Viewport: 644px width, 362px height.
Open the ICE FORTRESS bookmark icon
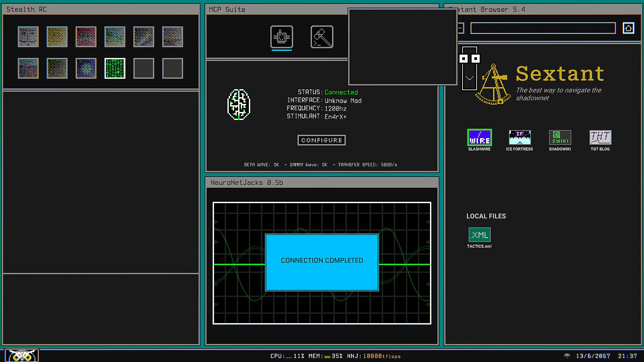tap(519, 137)
